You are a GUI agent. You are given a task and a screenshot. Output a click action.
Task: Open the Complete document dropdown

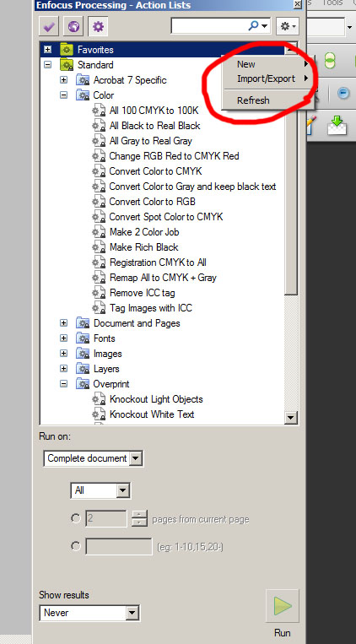(93, 458)
